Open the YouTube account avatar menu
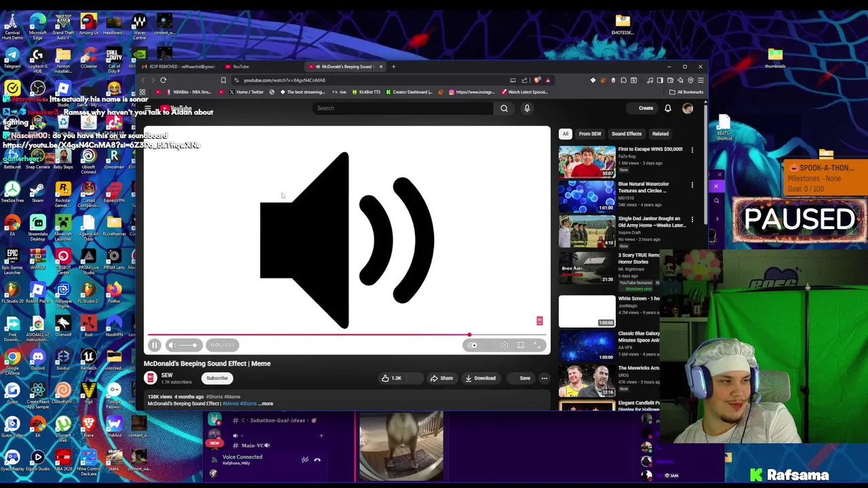The image size is (868, 488). tap(688, 108)
